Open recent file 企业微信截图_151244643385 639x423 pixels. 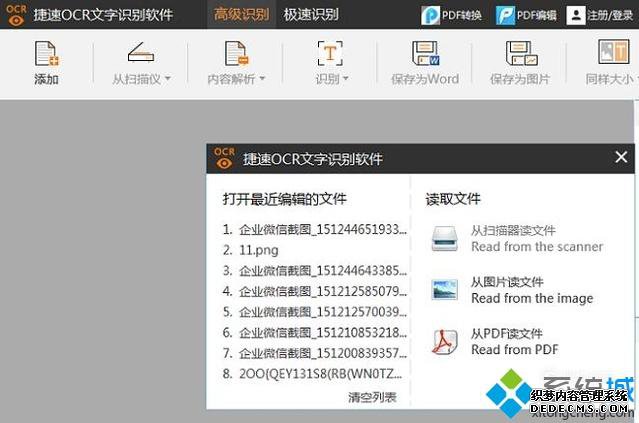(x=315, y=271)
